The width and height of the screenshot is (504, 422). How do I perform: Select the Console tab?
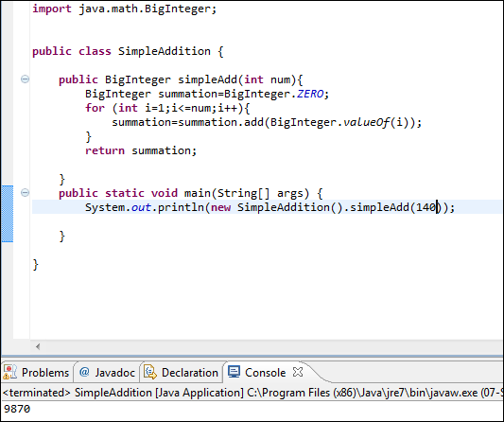click(265, 373)
